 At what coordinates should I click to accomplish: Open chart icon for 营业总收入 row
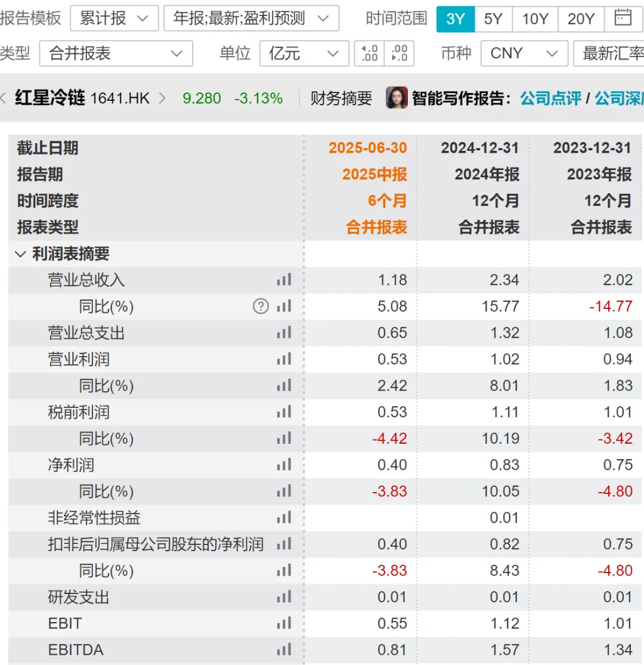[x=284, y=280]
